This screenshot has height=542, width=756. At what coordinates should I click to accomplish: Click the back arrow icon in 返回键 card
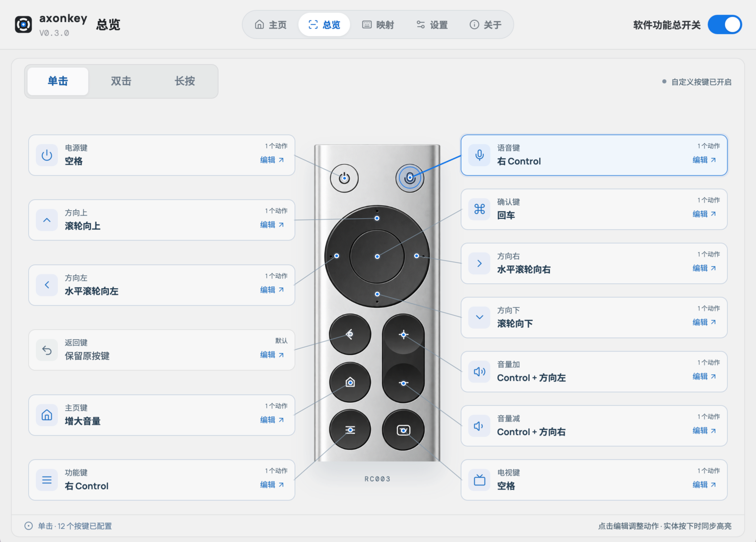tap(47, 350)
